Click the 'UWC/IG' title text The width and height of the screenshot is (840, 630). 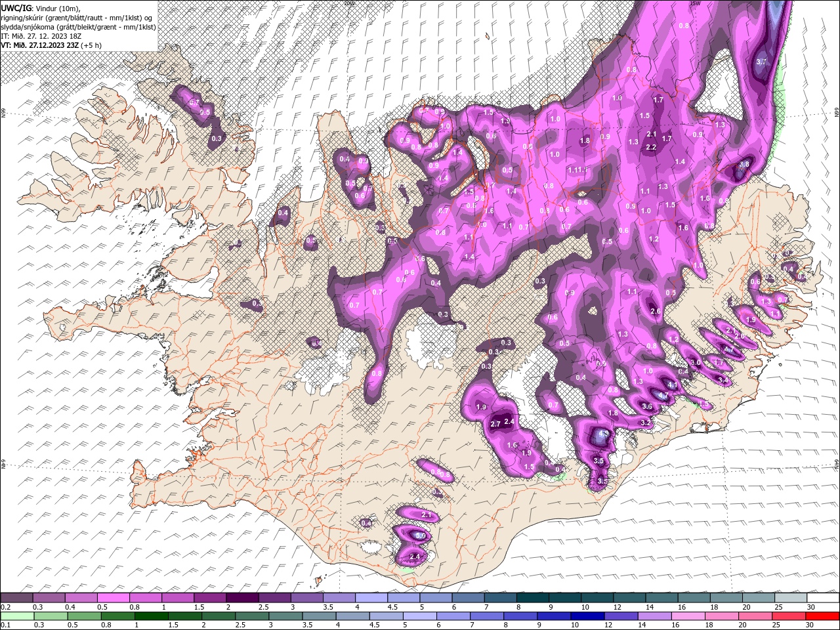click(16, 9)
